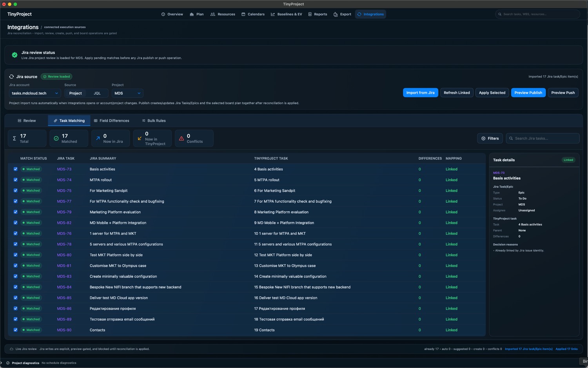588x368 pixels.
Task: Click the Integrations sync icon
Action: [359, 14]
